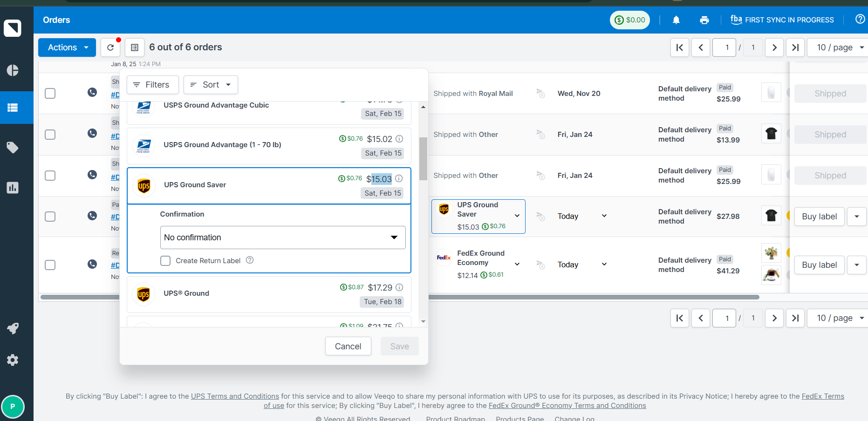Click the FBA first sync in progress status
Image resolution: width=868 pixels, height=421 pixels.
(782, 20)
